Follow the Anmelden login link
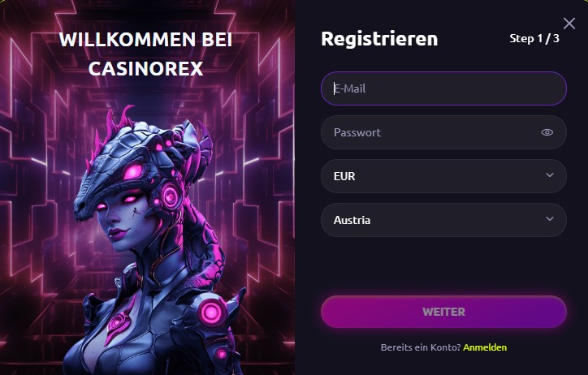Screen dimensions: 588x375 485,347
